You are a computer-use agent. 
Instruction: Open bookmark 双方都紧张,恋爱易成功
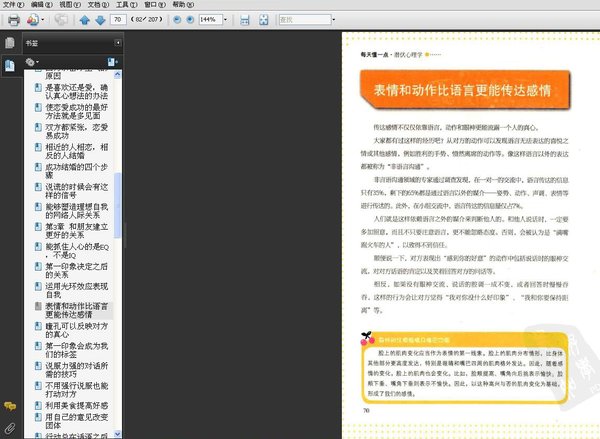[x=77, y=131]
